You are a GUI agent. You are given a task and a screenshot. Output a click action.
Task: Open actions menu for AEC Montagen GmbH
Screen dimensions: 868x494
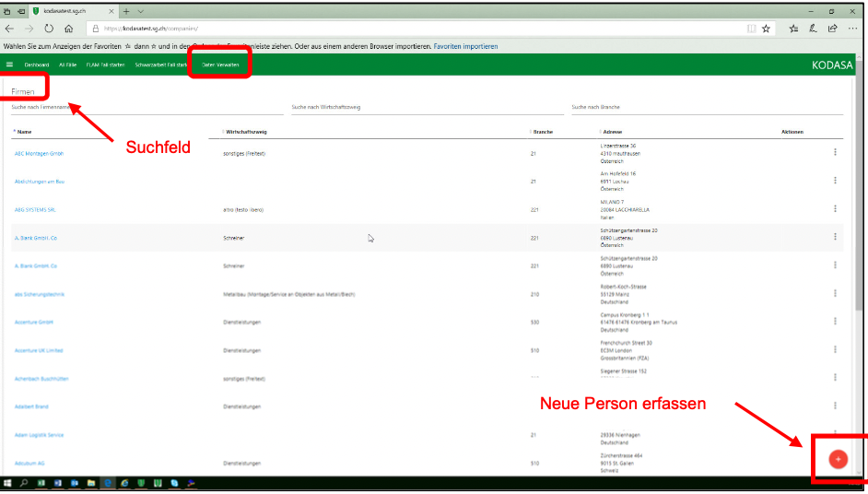[x=835, y=153]
